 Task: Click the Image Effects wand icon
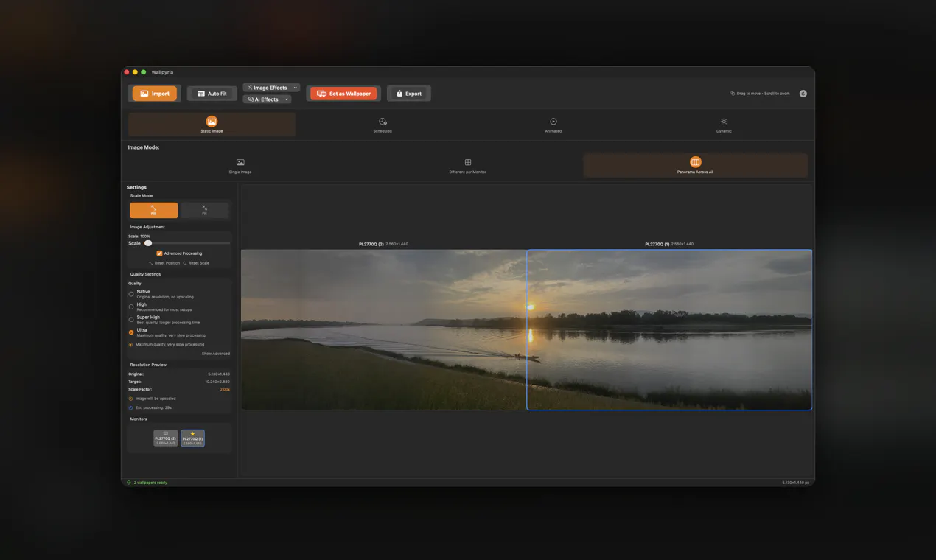(250, 88)
